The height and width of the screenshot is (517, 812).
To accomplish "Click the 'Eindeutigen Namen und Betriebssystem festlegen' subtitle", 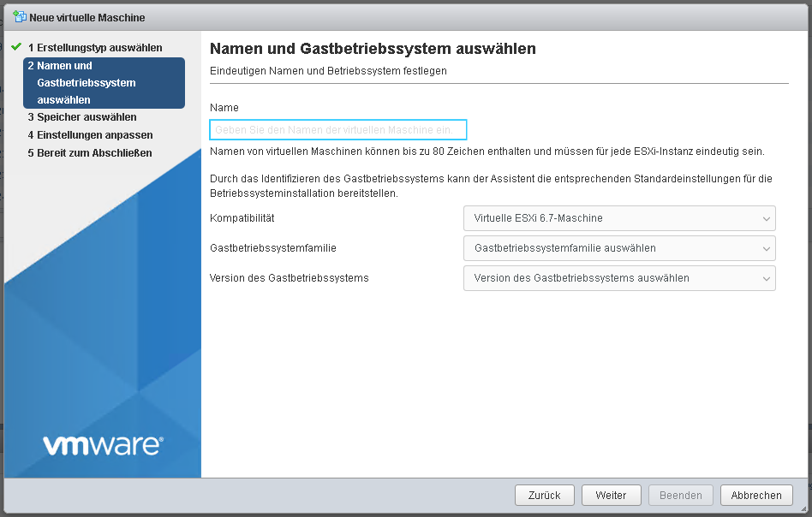I will [328, 71].
